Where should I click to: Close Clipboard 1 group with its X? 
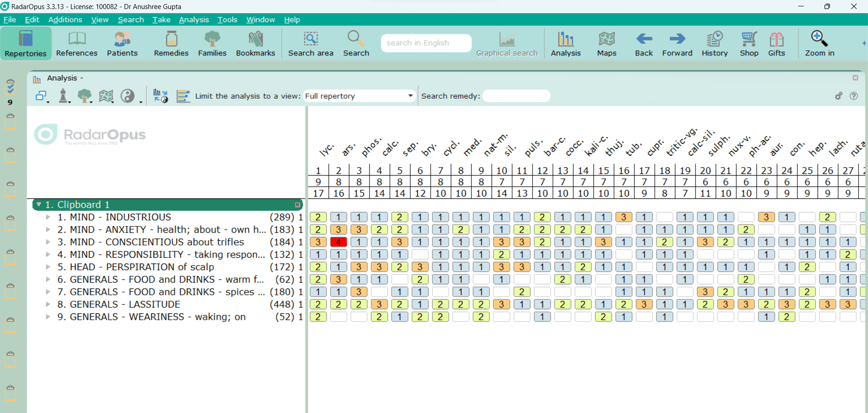pyautogui.click(x=297, y=205)
